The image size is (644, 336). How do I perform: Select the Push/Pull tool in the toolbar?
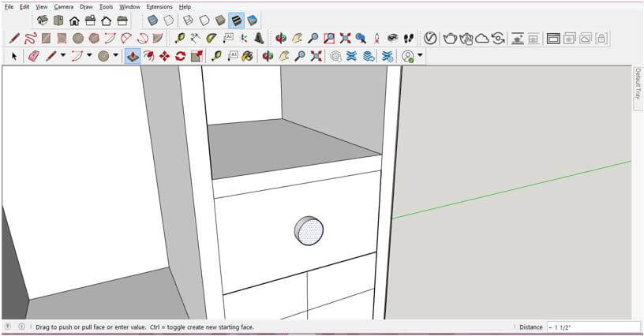point(133,56)
